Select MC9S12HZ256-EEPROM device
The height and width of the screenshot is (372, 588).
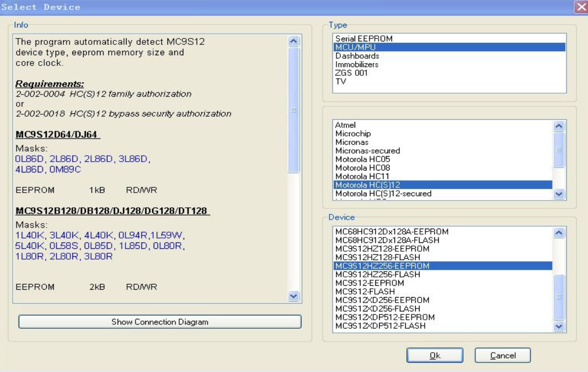(443, 266)
